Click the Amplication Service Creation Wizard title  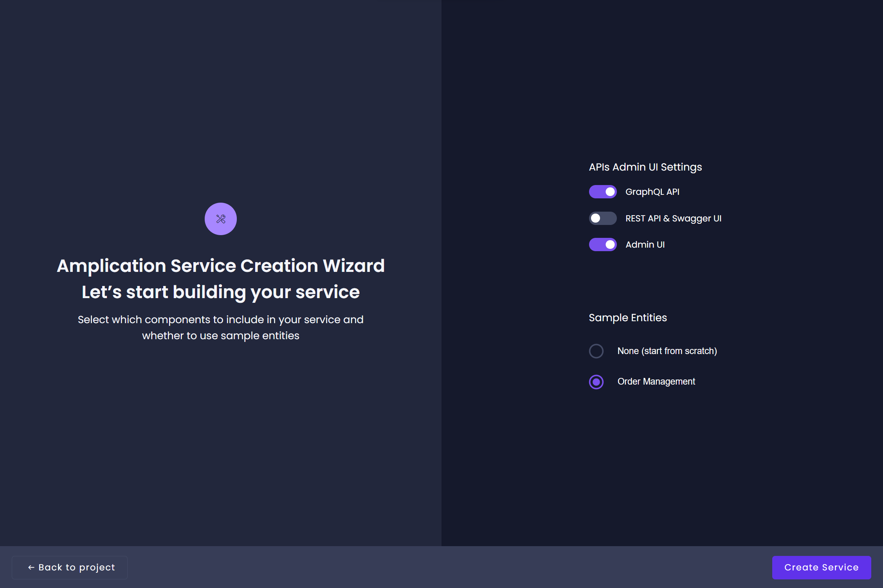click(221, 266)
